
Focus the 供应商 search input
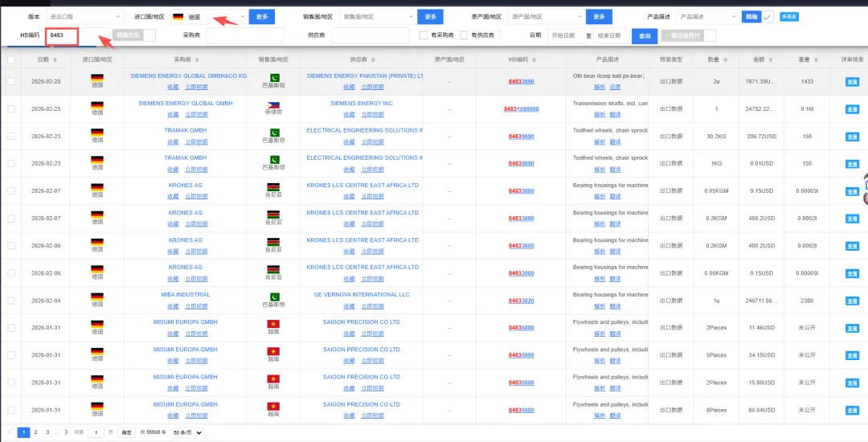click(370, 35)
